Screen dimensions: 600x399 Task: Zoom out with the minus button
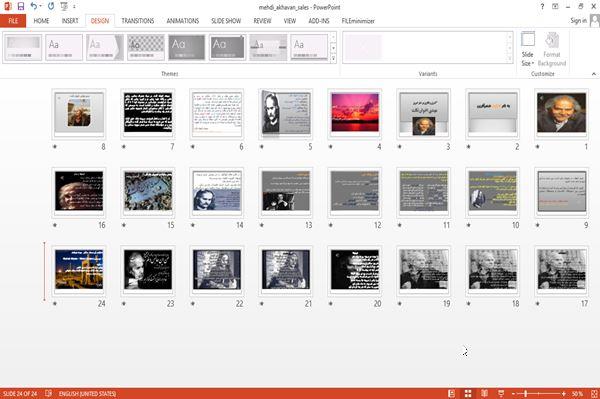tap(513, 394)
